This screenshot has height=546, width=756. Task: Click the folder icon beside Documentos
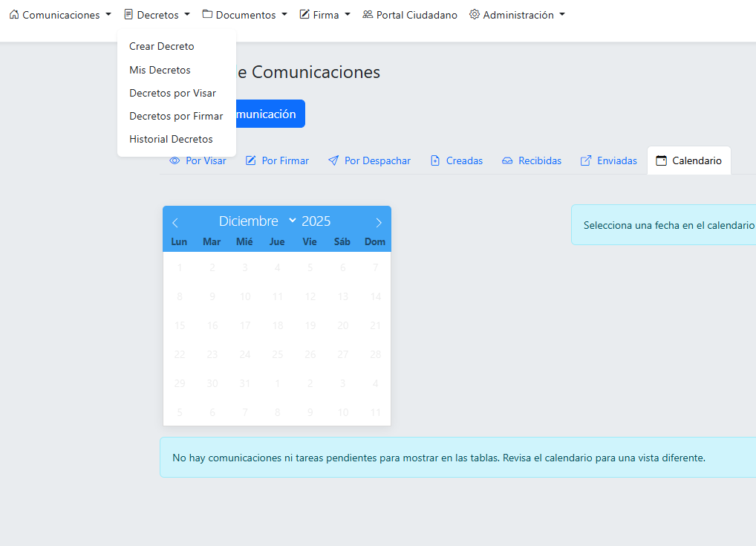pos(207,14)
